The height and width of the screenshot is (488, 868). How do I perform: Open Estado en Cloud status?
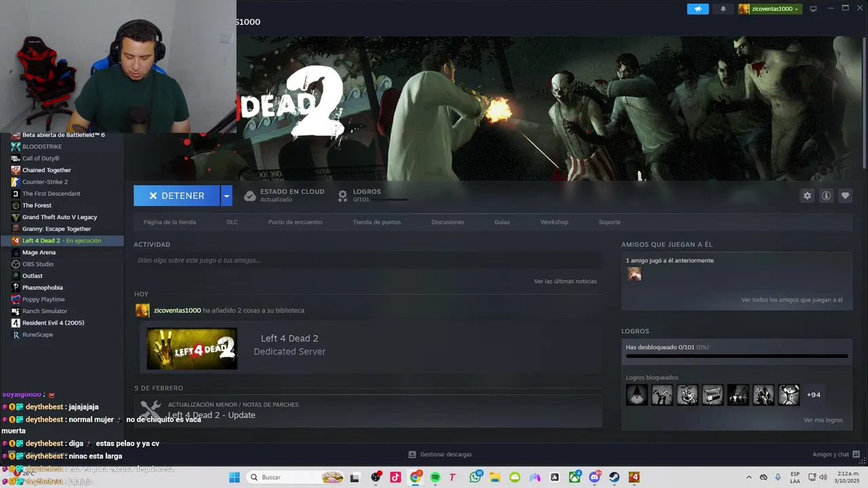coord(284,195)
